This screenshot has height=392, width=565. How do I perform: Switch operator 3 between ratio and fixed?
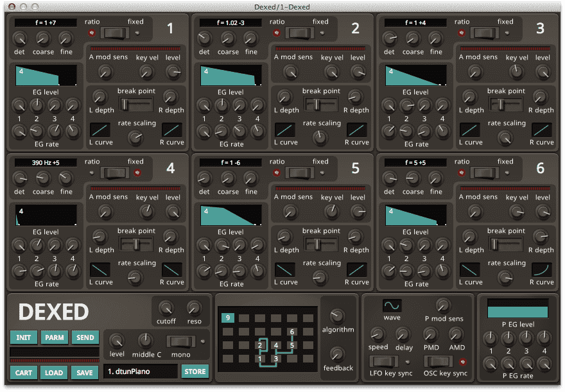484,33
